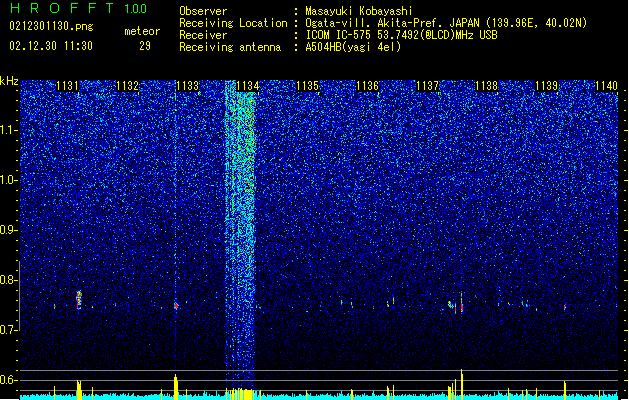629x400 pixels.
Task: Click the 0.6 kHz axis label
Action: pyautogui.click(x=9, y=380)
